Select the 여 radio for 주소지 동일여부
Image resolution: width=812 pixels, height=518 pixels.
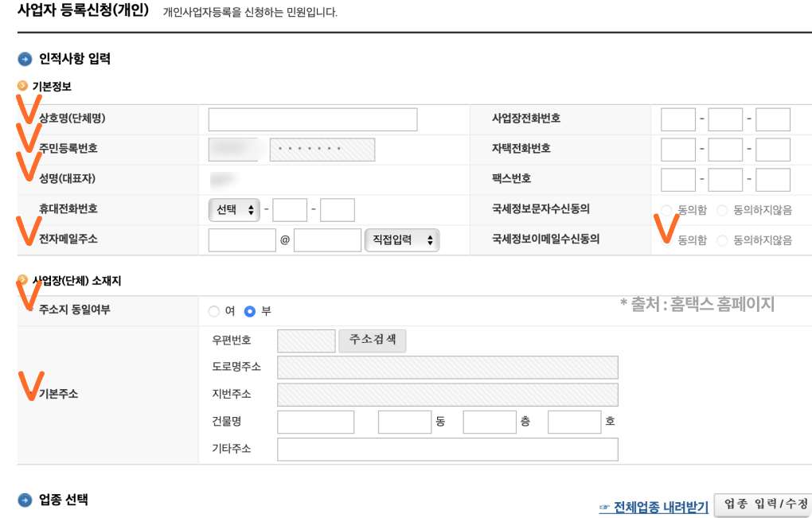[x=214, y=311]
